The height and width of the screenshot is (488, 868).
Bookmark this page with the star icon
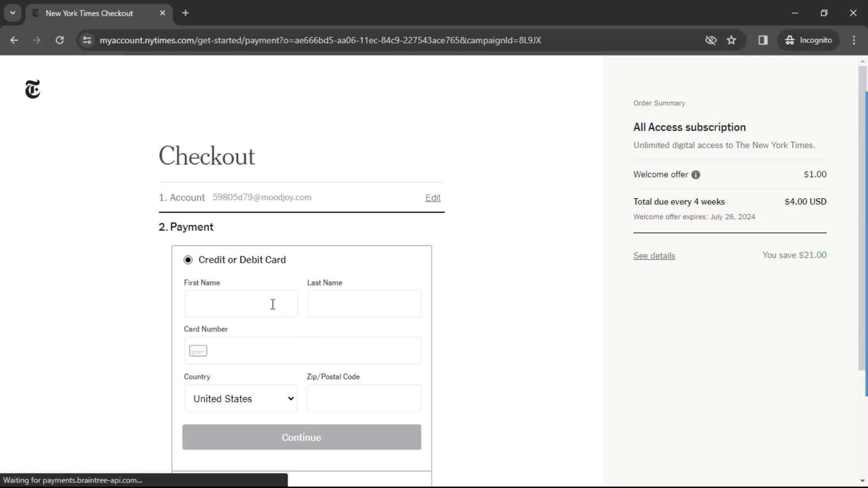click(731, 40)
